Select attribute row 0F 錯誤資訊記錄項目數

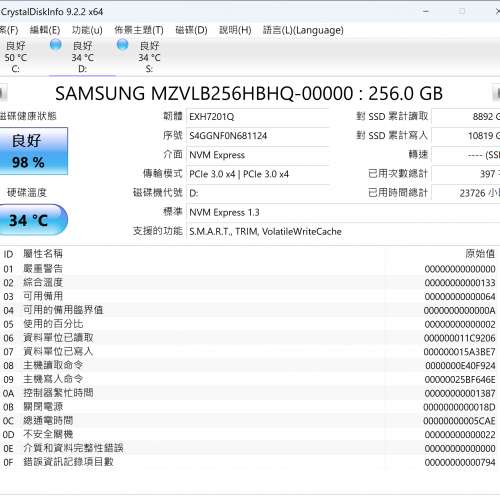point(249,462)
